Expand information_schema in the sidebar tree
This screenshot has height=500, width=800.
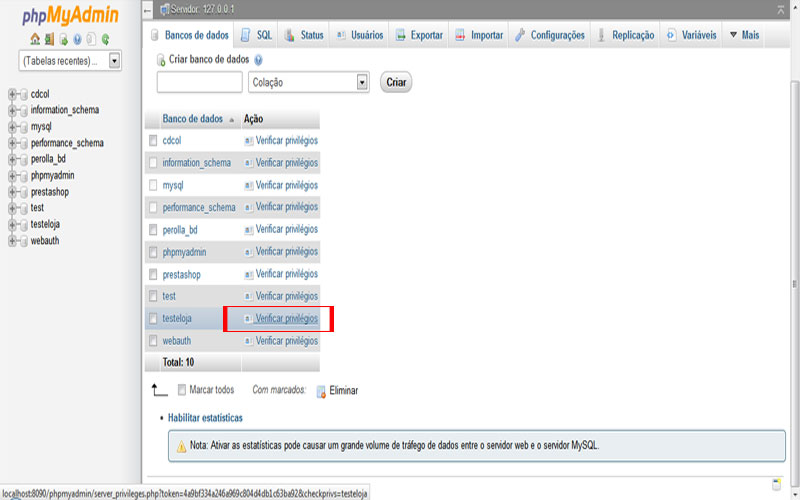coord(12,110)
